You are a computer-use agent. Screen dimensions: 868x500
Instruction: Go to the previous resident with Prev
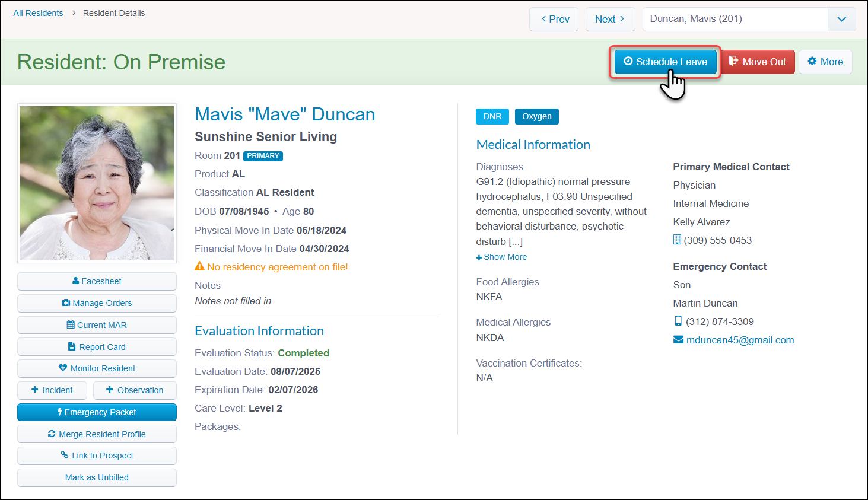[554, 19]
